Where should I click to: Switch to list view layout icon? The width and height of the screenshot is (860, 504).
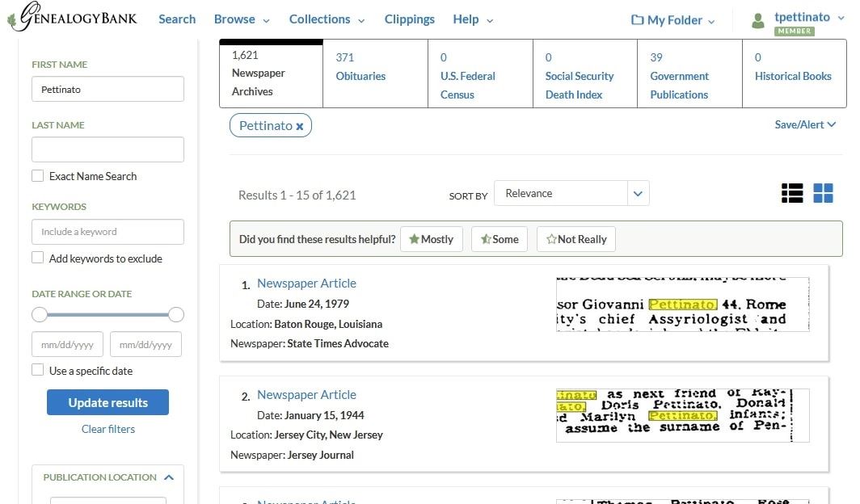click(792, 193)
